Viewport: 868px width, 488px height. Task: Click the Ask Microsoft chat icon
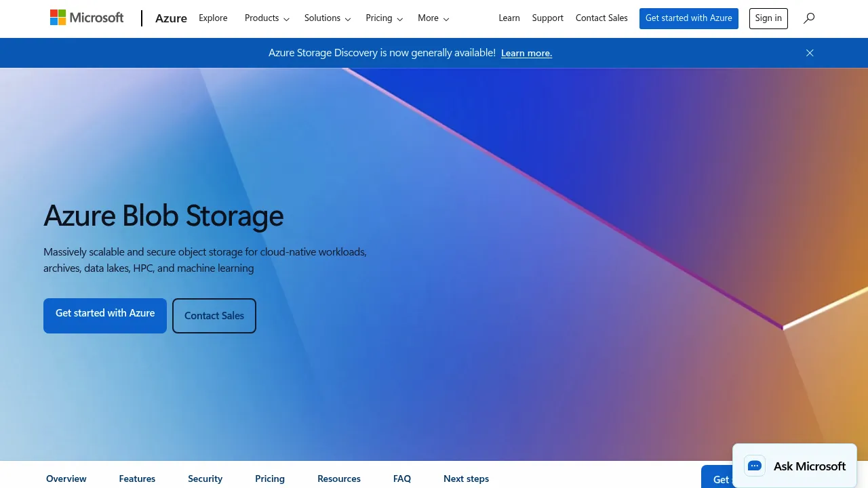754,466
